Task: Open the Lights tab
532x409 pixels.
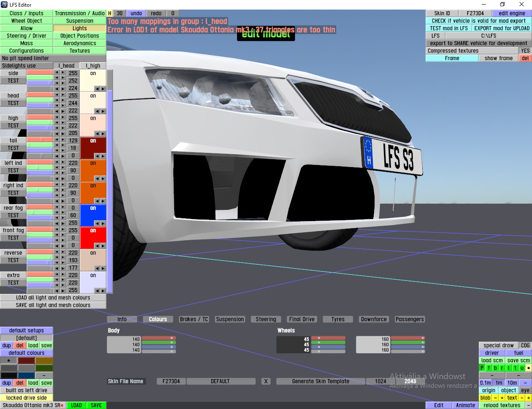Action: [x=80, y=28]
